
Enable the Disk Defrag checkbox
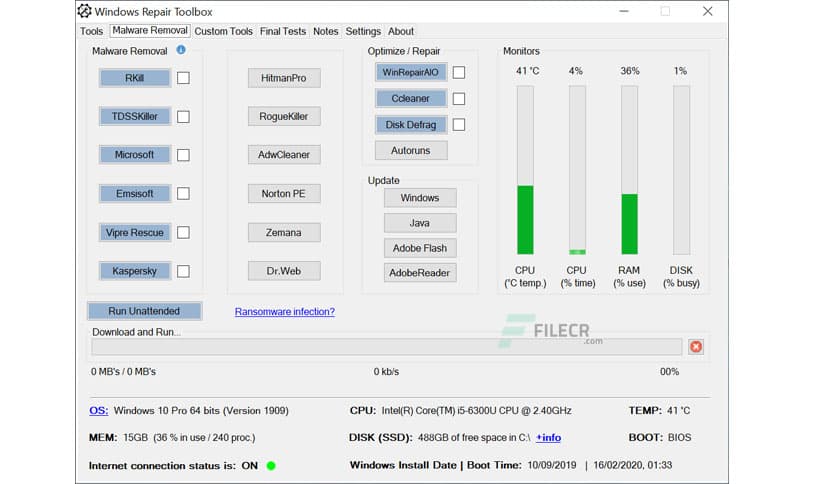click(x=459, y=125)
